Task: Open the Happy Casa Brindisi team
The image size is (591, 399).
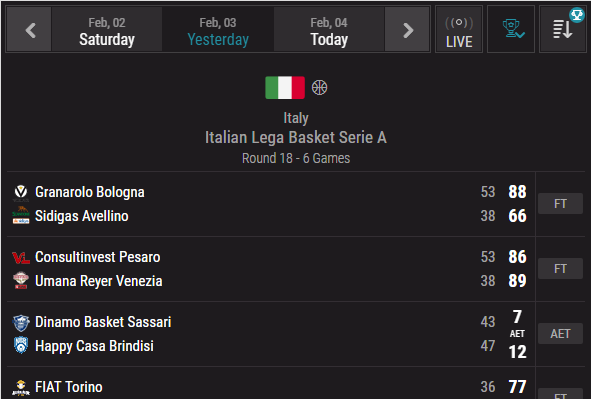Action: pyautogui.click(x=94, y=346)
